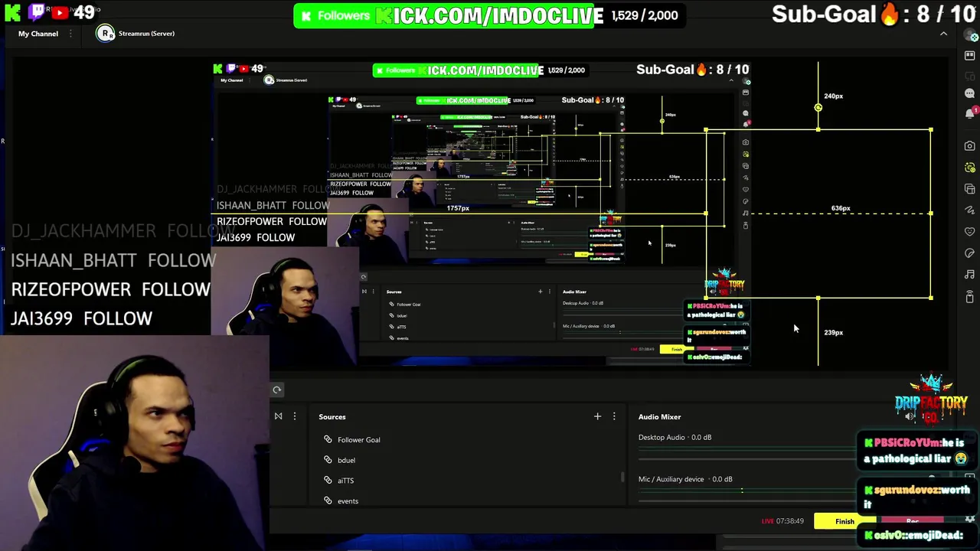Open the Sources panel kebab menu
This screenshot has height=551, width=980.
point(614,416)
